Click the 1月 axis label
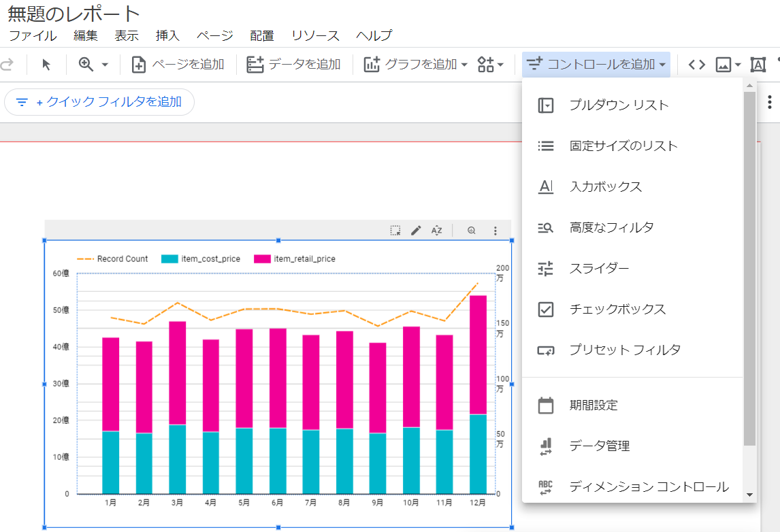 110,503
